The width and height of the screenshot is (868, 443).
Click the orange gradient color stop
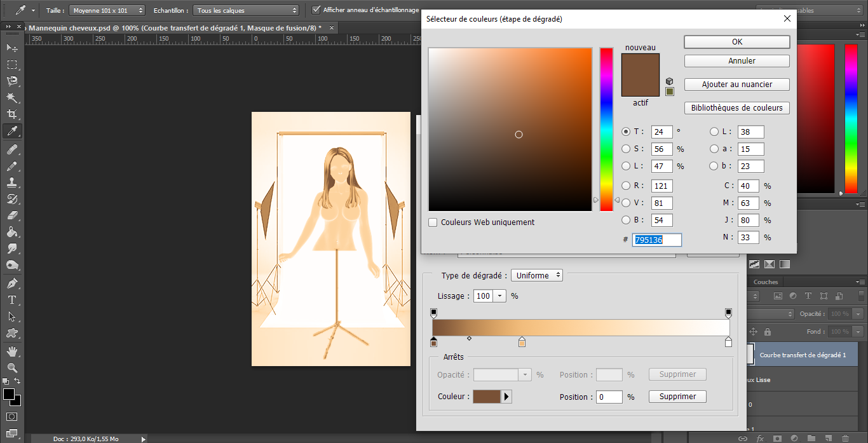[x=522, y=343]
